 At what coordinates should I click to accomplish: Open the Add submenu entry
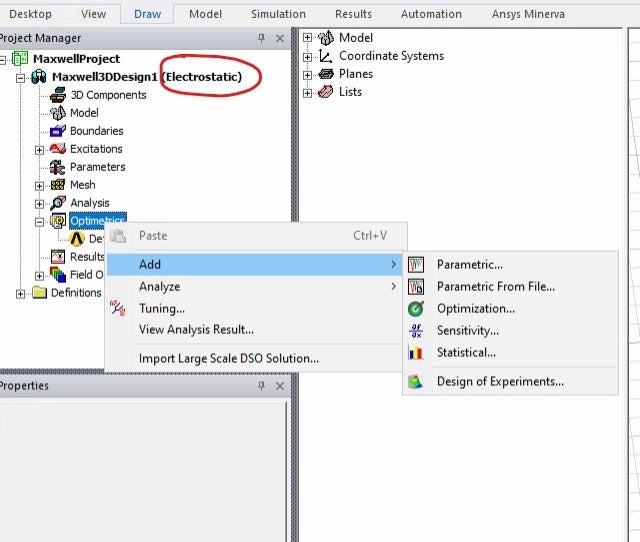[x=254, y=264]
